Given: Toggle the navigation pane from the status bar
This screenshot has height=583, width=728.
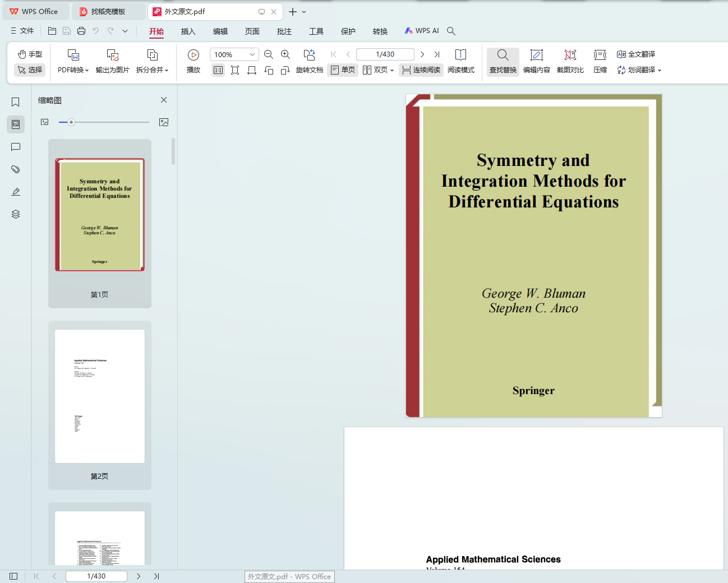Looking at the screenshot, I should tap(13, 576).
